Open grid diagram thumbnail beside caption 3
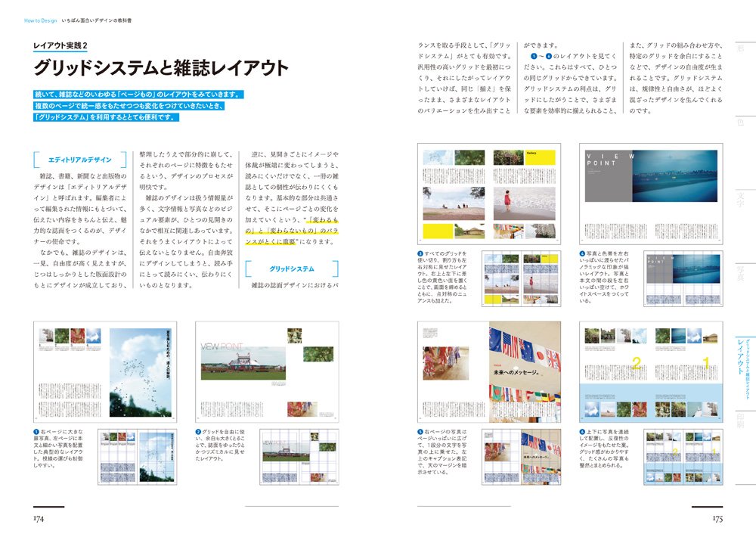Image resolution: width=756 pixels, height=534 pixels. (x=521, y=278)
